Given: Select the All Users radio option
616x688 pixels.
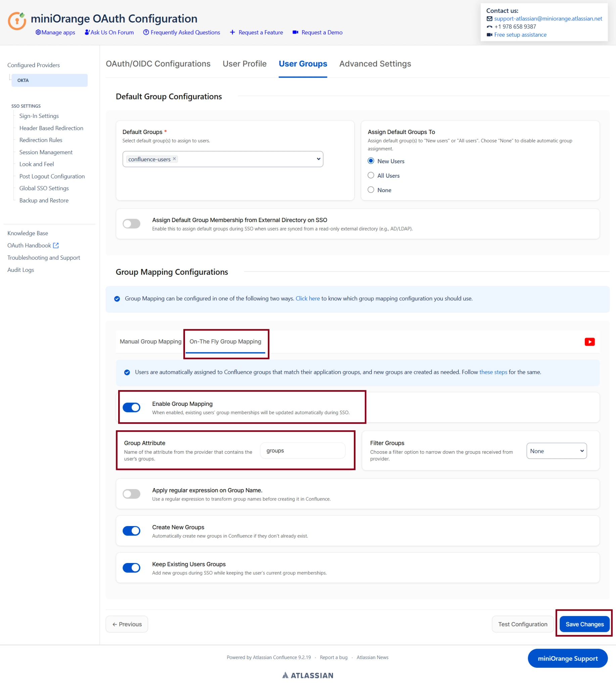Looking at the screenshot, I should [371, 175].
